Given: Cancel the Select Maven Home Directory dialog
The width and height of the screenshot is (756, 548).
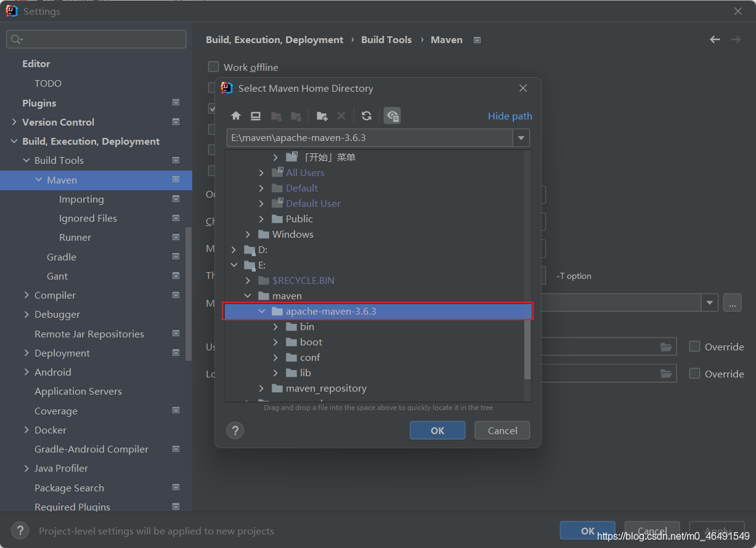Looking at the screenshot, I should point(502,430).
